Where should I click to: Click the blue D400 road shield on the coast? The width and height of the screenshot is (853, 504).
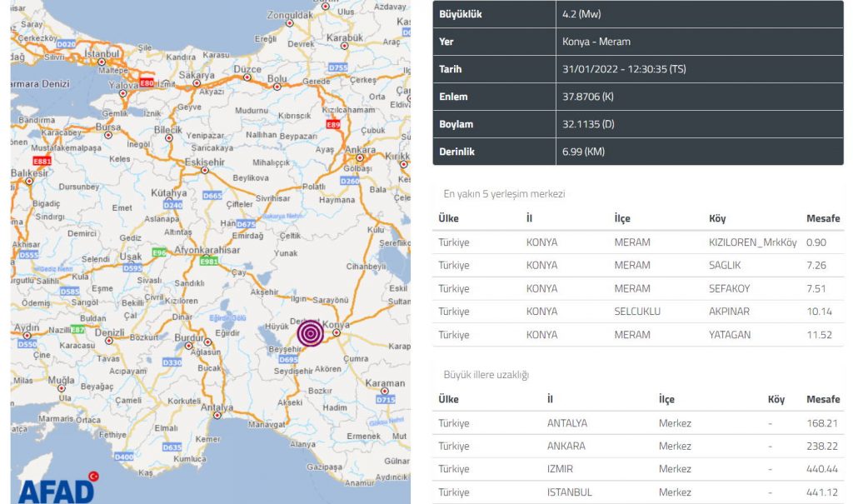point(123,457)
